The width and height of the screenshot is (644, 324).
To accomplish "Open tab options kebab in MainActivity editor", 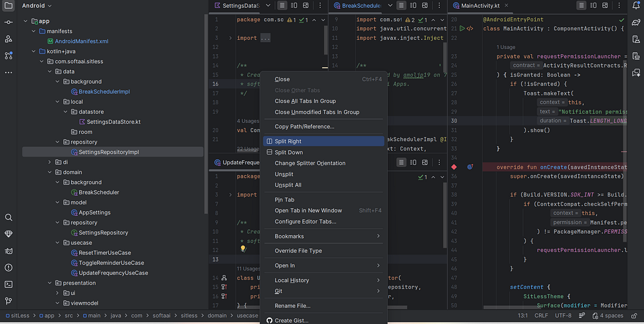I will 619,5.
